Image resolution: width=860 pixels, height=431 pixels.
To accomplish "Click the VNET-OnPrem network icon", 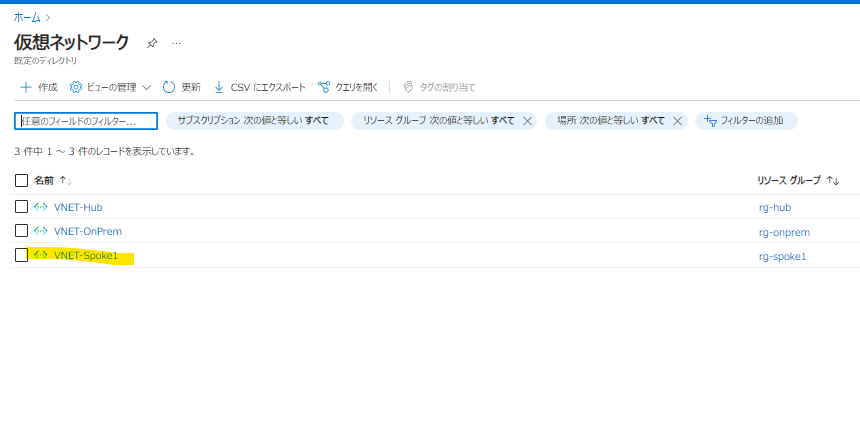I will pyautogui.click(x=41, y=231).
